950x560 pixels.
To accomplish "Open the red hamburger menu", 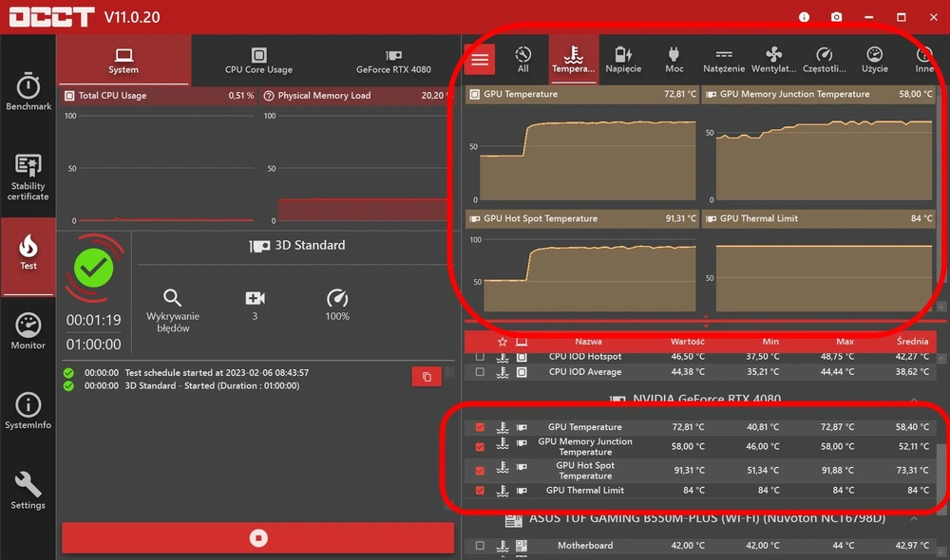I will 480,60.
